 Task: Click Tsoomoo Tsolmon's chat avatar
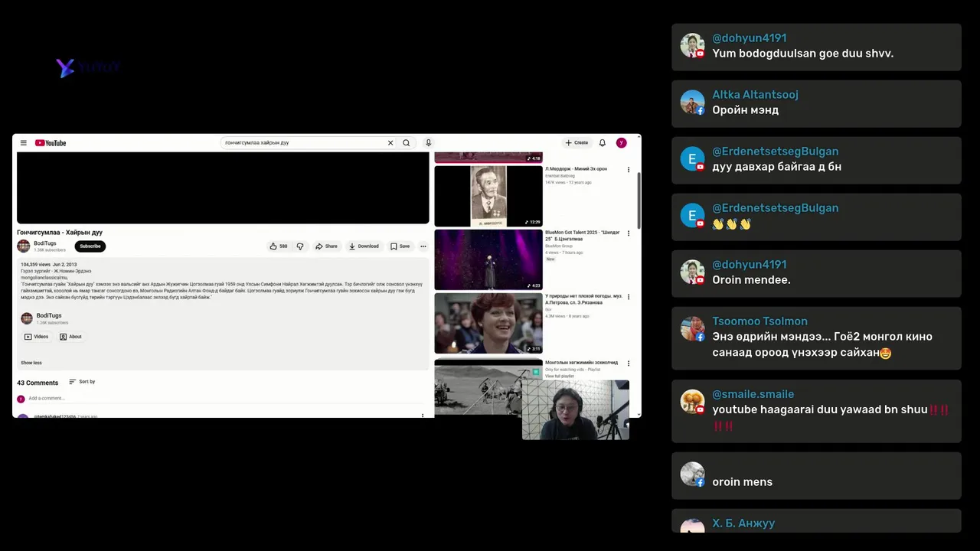click(x=692, y=329)
